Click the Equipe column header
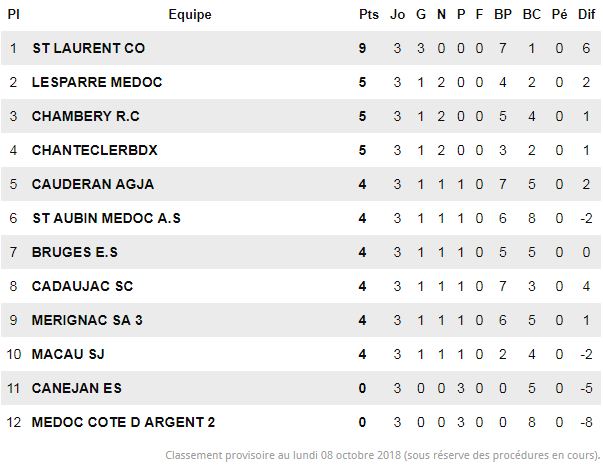This screenshot has height=467, width=603. pos(190,14)
